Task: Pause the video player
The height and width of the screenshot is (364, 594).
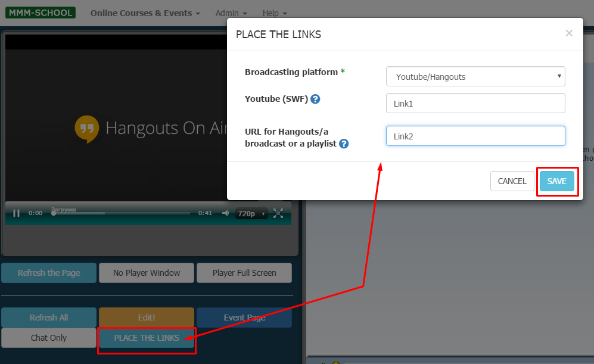Action: (x=16, y=213)
